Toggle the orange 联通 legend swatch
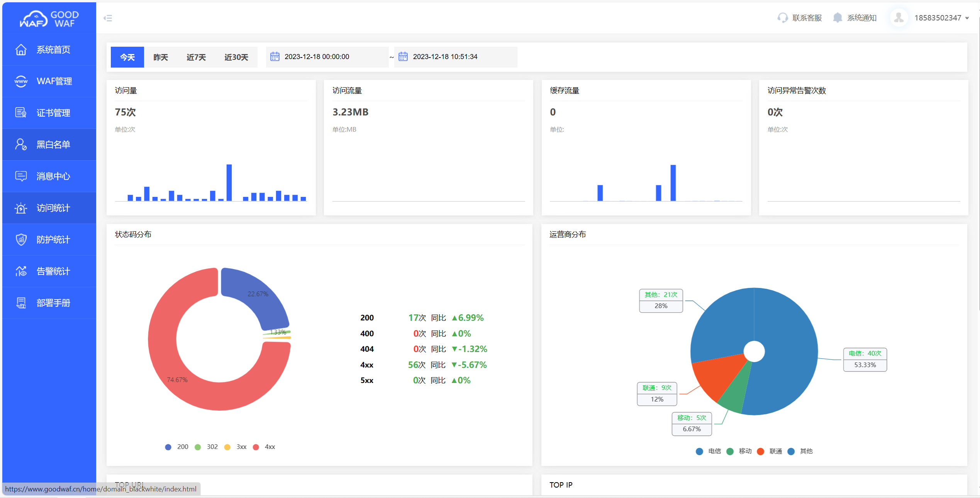Image resolution: width=980 pixels, height=498 pixels. 760,451
